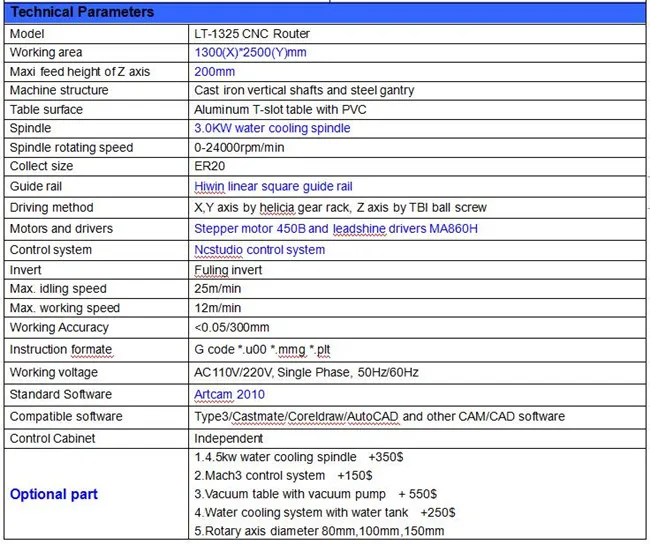
Task: Select 'Spindle rotating speed' label
Action: point(71,148)
